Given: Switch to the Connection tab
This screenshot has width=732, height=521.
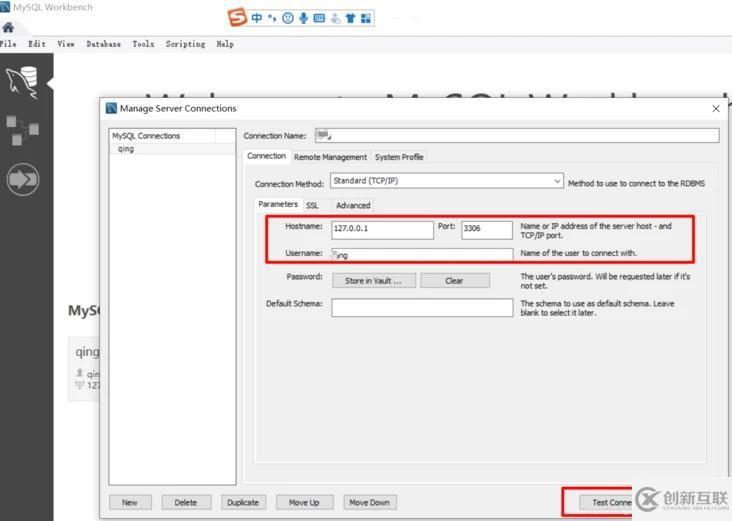Looking at the screenshot, I should 267,156.
